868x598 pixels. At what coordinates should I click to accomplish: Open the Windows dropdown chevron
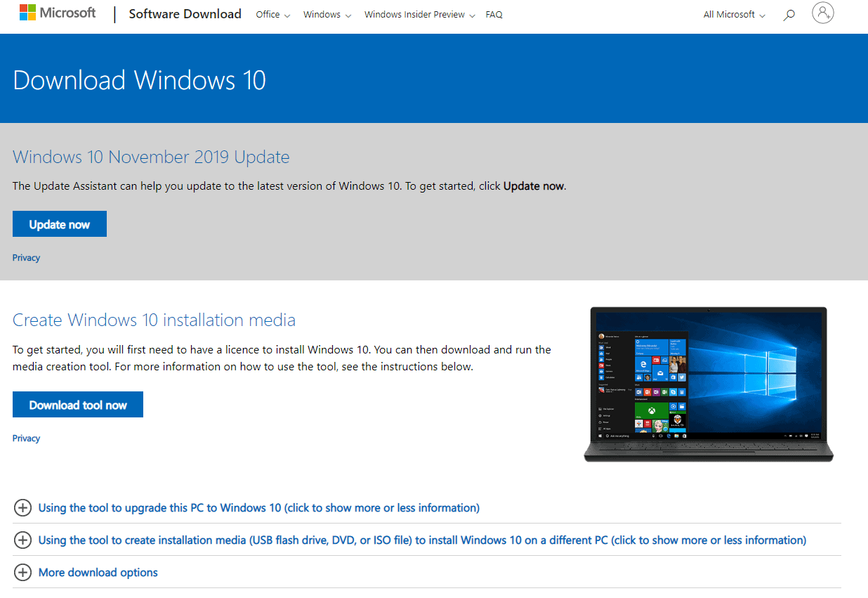tap(347, 15)
